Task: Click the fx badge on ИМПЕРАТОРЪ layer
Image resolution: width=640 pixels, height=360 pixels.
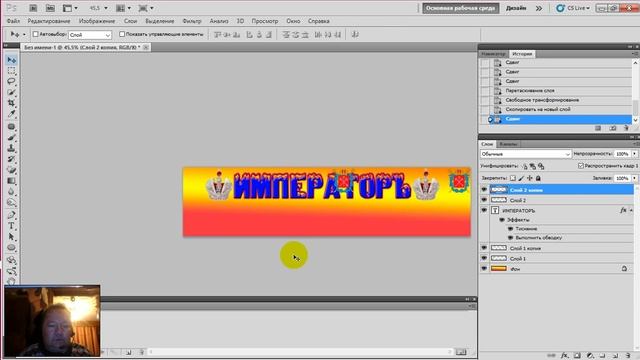Action: [623, 210]
